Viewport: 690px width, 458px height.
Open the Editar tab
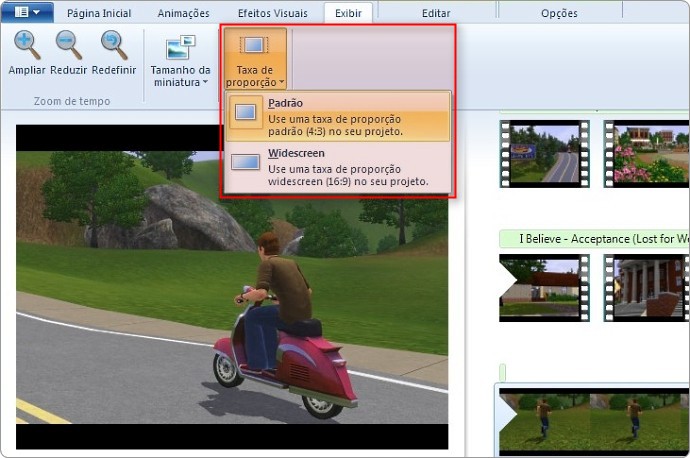pos(436,13)
